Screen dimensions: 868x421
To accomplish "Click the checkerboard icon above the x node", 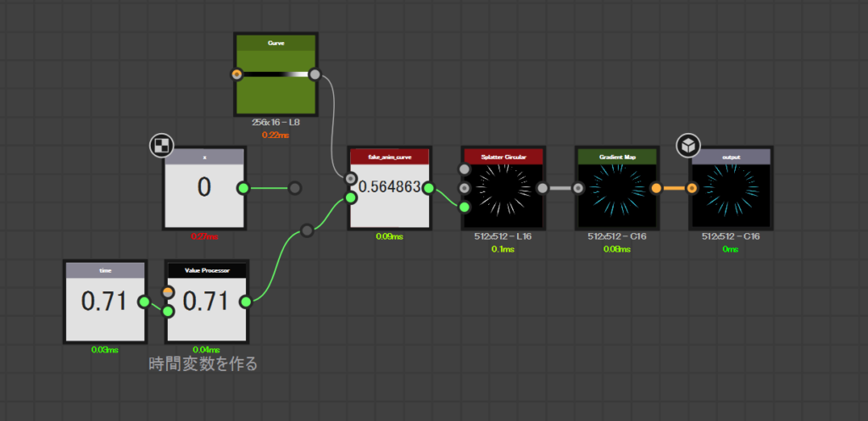I will [160, 146].
